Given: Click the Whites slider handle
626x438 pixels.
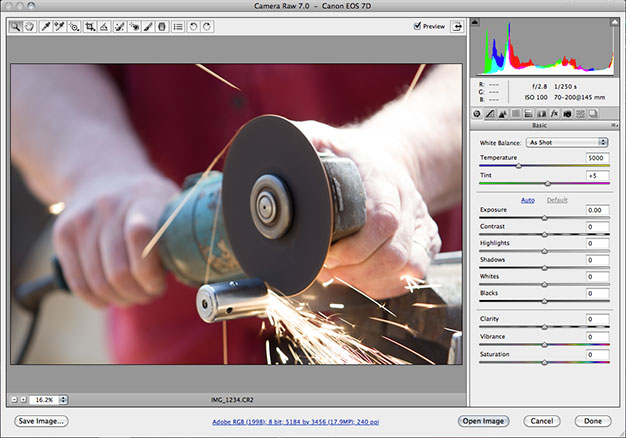Looking at the screenshot, I should (545, 285).
